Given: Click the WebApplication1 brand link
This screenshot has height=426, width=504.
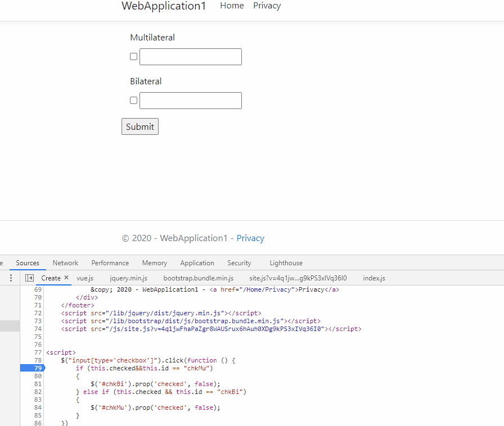Looking at the screenshot, I should click(x=164, y=6).
